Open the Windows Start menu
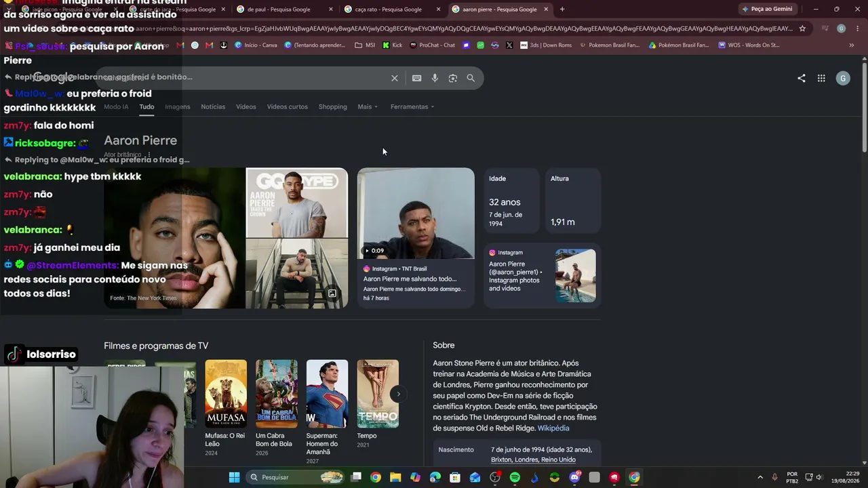The height and width of the screenshot is (488, 868). pyautogui.click(x=234, y=477)
